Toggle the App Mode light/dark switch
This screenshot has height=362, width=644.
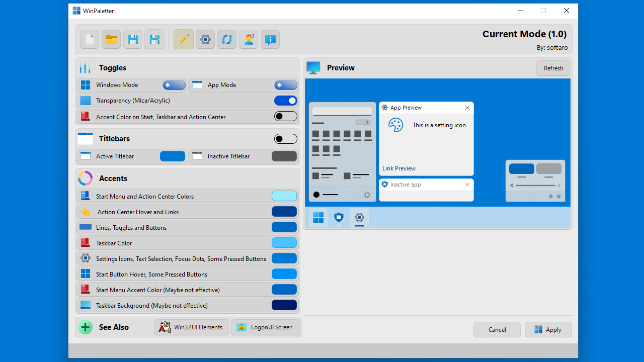click(x=286, y=85)
